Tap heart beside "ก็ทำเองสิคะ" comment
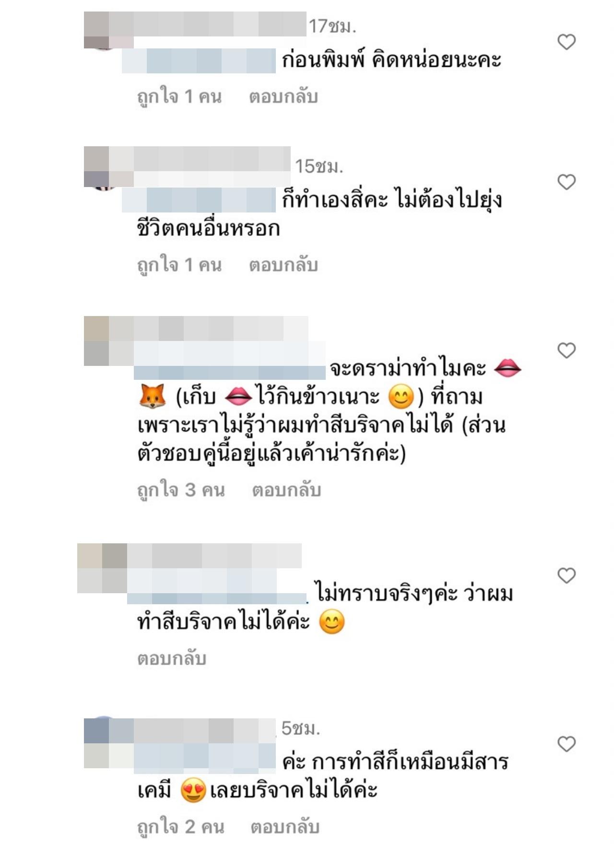Image resolution: width=614 pixels, height=868 pixels. coord(567,182)
